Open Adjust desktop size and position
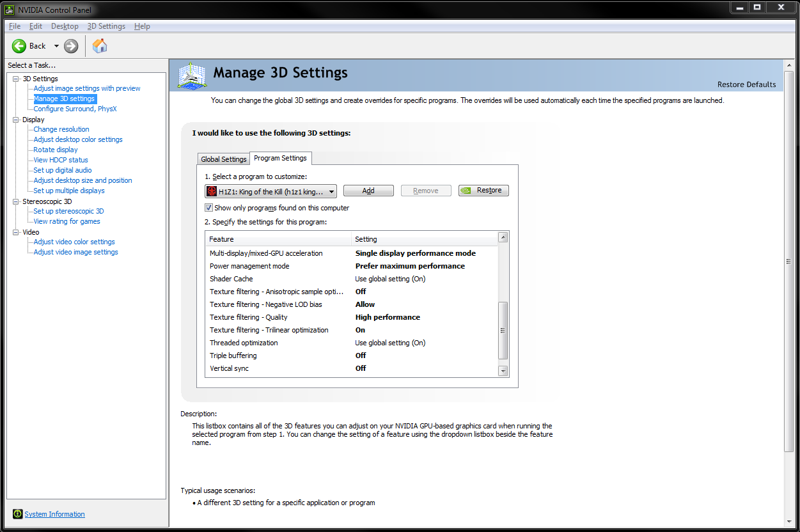Screen dimensions: 800x532 tap(82, 180)
